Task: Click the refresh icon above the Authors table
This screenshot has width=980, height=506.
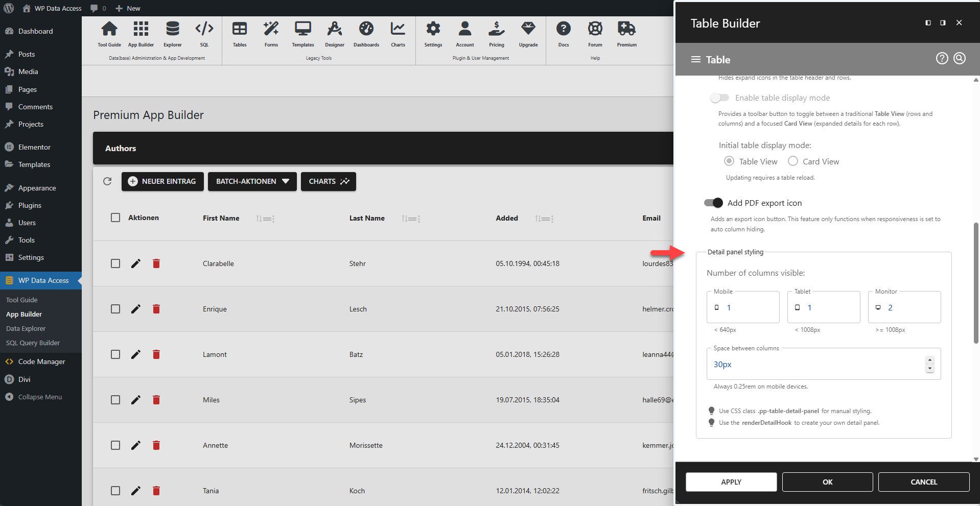Action: [108, 181]
